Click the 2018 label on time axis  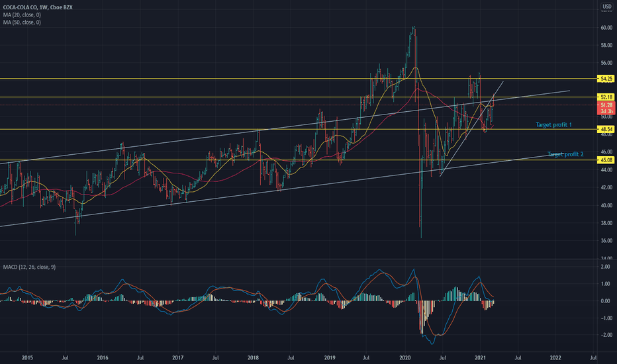point(253,357)
